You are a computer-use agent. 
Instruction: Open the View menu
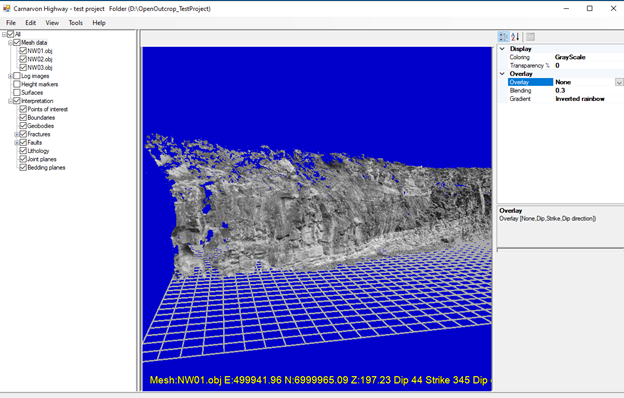pos(52,23)
